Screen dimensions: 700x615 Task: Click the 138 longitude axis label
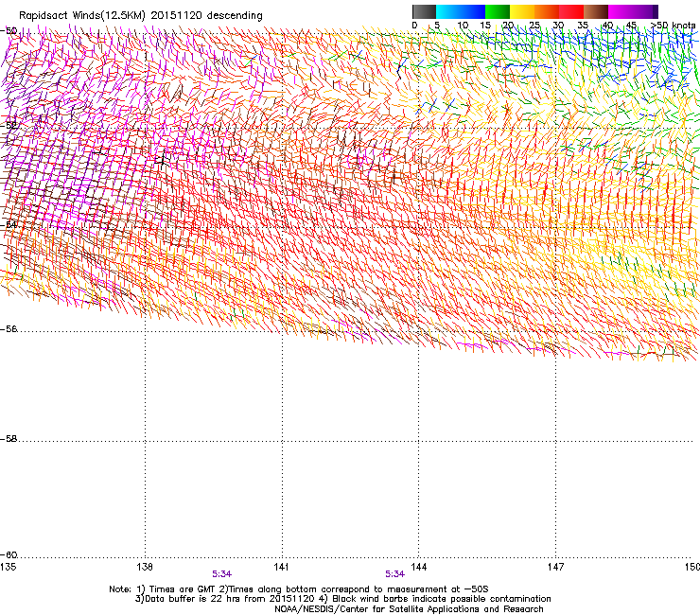[x=145, y=567]
